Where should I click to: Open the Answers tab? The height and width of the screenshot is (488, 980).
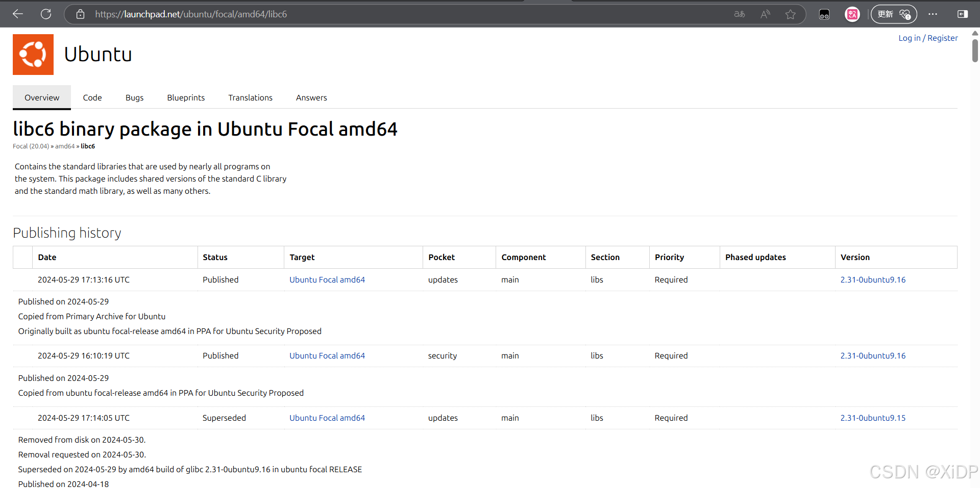click(311, 97)
